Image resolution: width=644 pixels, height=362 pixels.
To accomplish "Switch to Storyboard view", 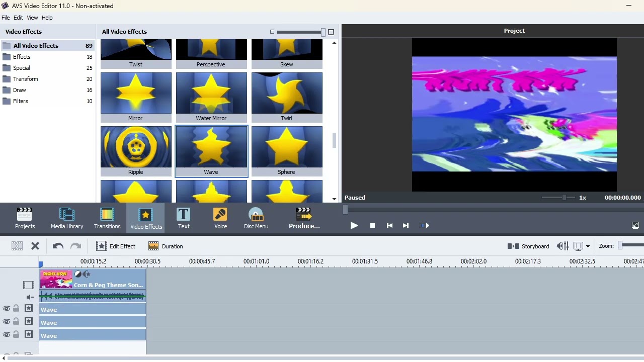I will tap(528, 246).
